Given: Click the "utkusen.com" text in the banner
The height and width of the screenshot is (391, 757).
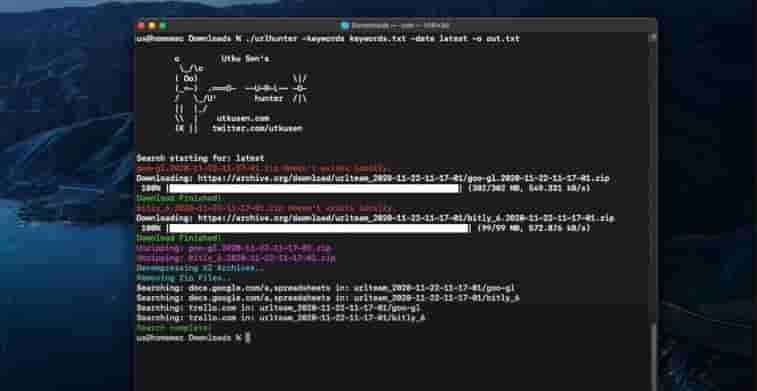Looking at the screenshot, I should [x=243, y=118].
